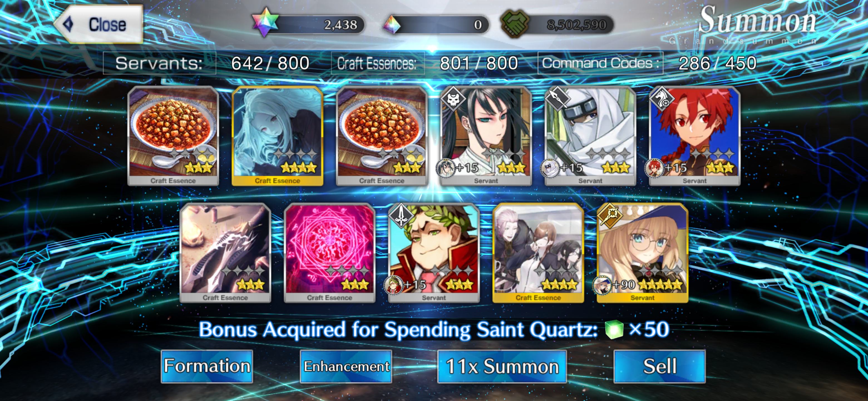This screenshot has width=868, height=401.
Task: Perform another 11x Summon
Action: pyautogui.click(x=502, y=366)
